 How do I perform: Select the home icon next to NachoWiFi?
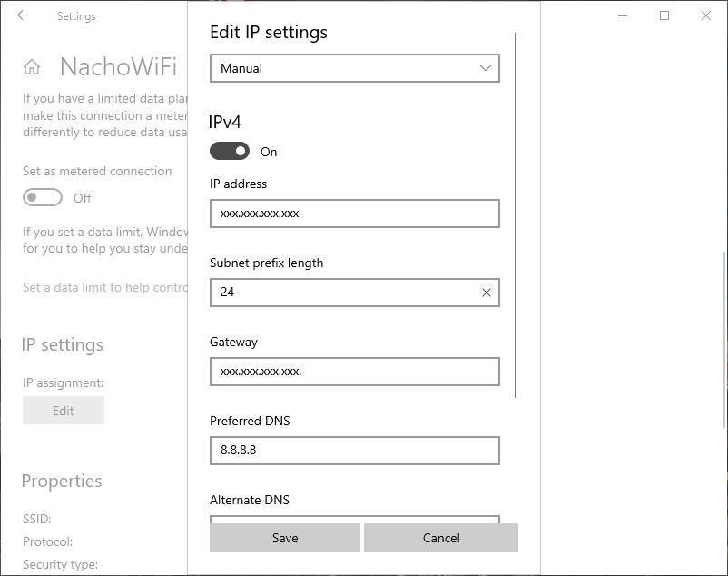31,66
